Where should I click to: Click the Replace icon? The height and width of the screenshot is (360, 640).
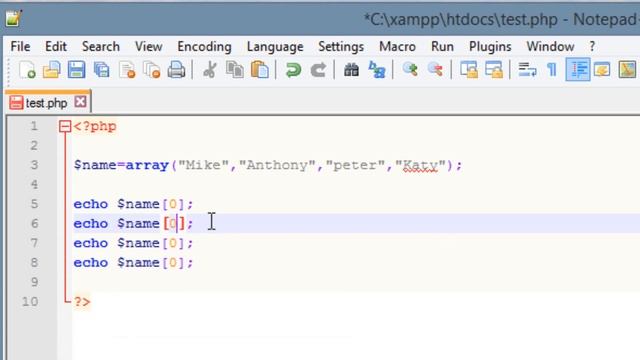pos(376,70)
